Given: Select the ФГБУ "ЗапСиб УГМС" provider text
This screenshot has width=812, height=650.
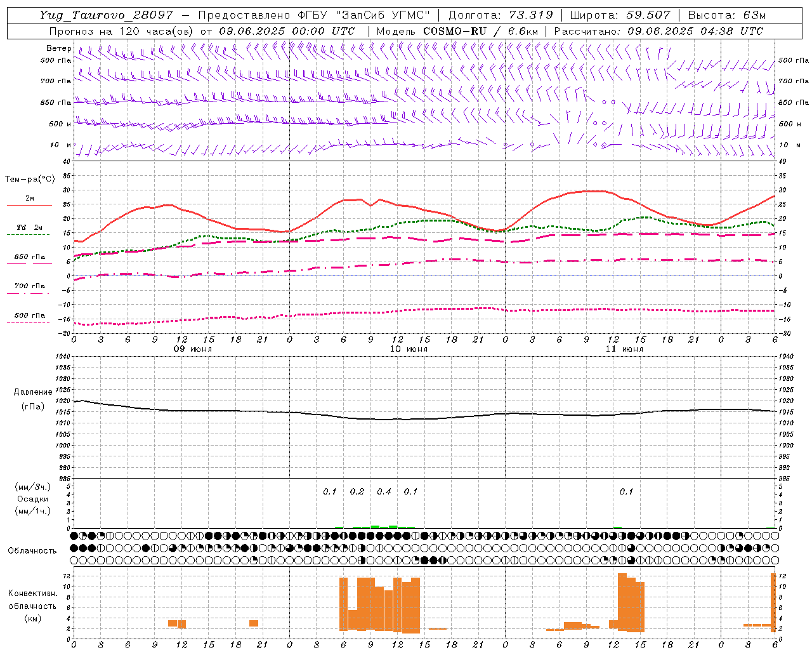Looking at the screenshot, I should [x=364, y=15].
